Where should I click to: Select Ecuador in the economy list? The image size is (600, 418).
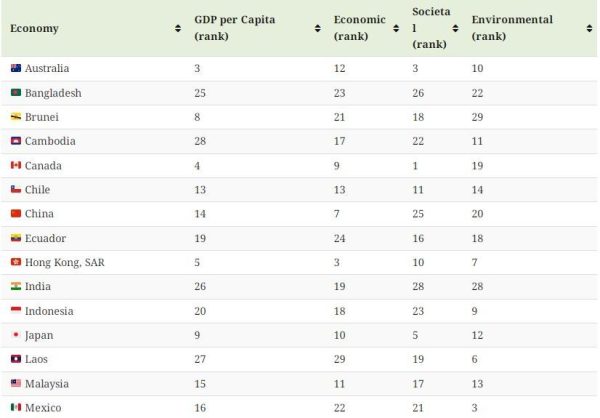point(45,238)
